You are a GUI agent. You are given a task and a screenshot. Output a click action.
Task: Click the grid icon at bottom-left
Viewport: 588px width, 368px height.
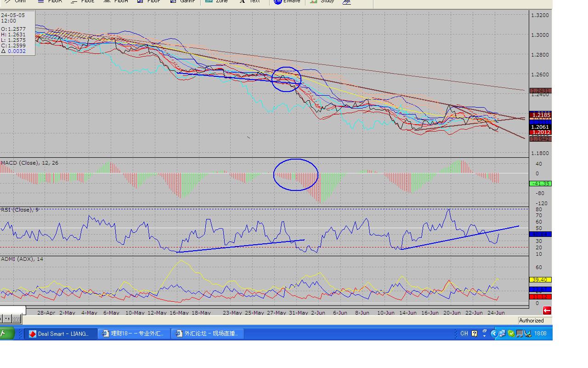(x=16, y=318)
